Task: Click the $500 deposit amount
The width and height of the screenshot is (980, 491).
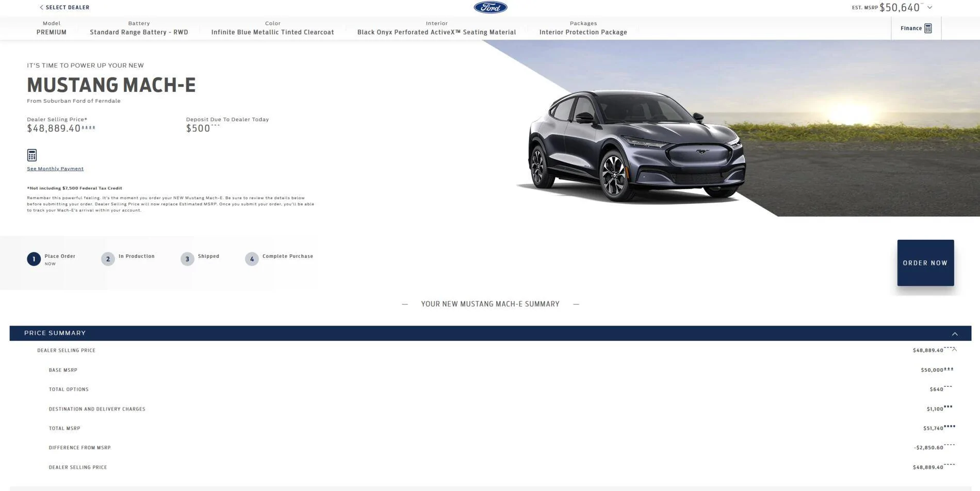Action: pyautogui.click(x=198, y=128)
